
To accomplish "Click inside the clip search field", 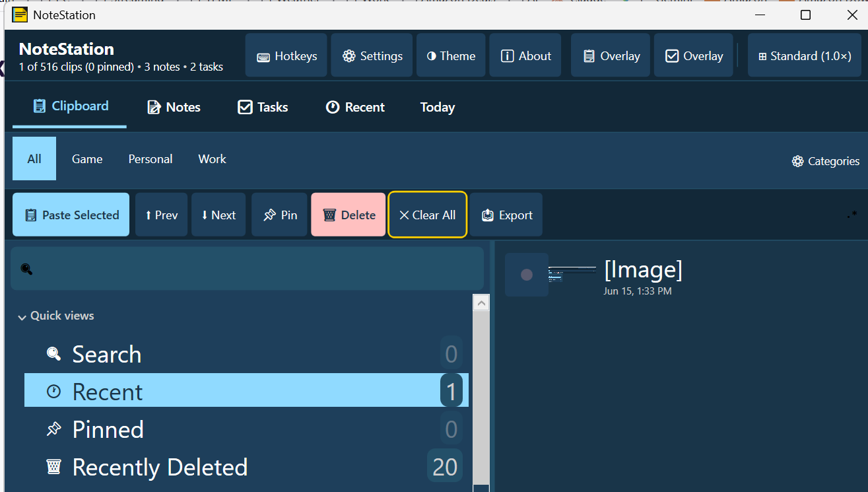I will (x=248, y=268).
